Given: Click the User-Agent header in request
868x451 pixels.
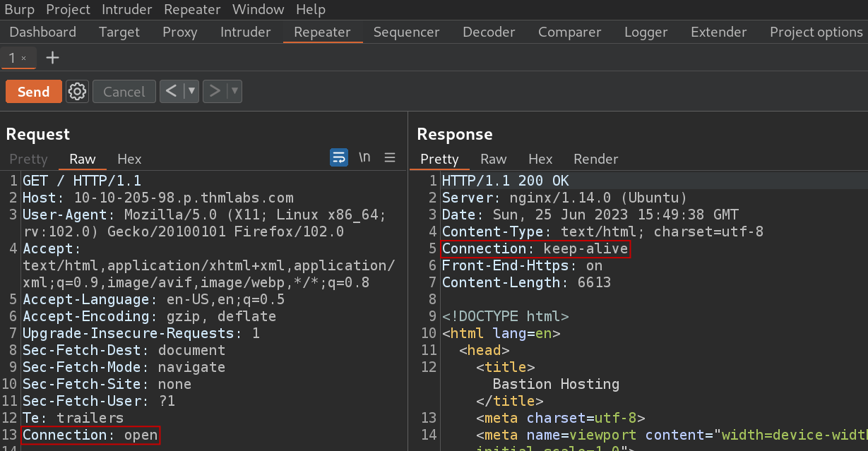Looking at the screenshot, I should (x=204, y=223).
